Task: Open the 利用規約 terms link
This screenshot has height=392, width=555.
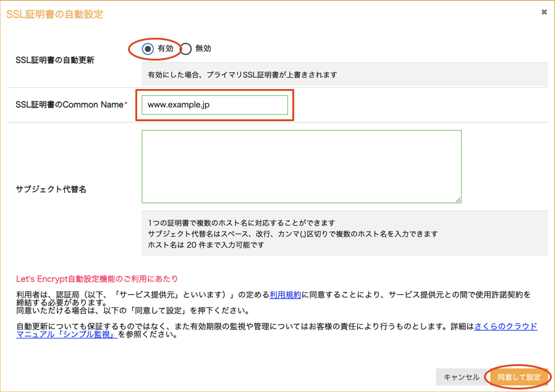Action: click(285, 296)
